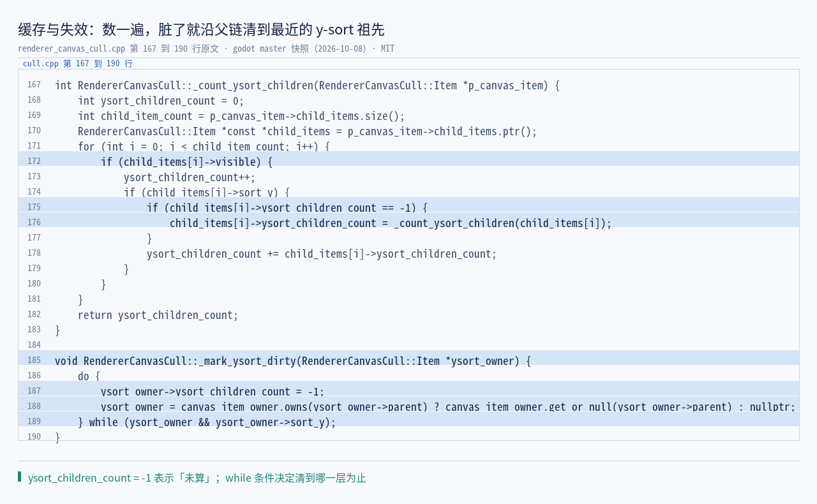This screenshot has width=817, height=504.
Task: Click the _count_ysort_children function signature line
Action: 307,85
